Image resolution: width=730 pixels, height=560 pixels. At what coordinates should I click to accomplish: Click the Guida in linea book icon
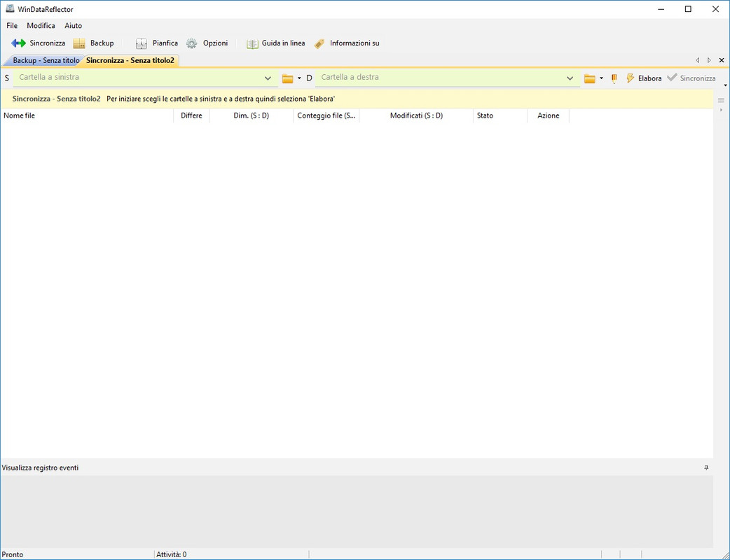click(x=252, y=43)
